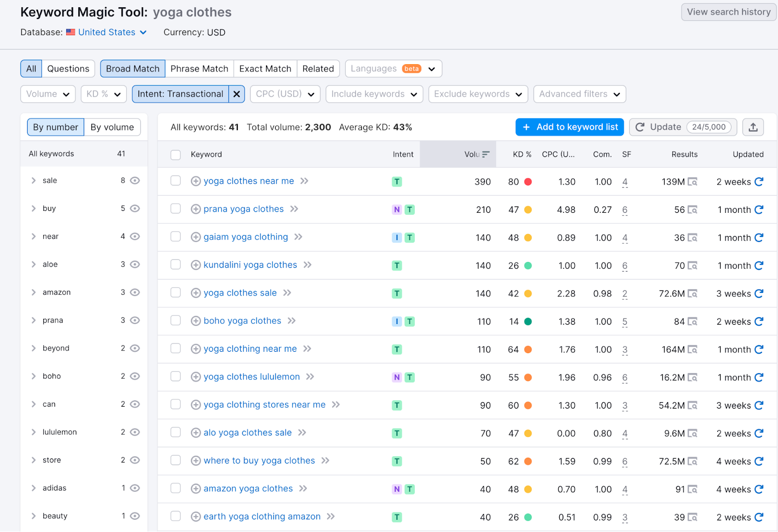Open the Volume filter dropdown
The image size is (778, 532).
[x=48, y=94]
